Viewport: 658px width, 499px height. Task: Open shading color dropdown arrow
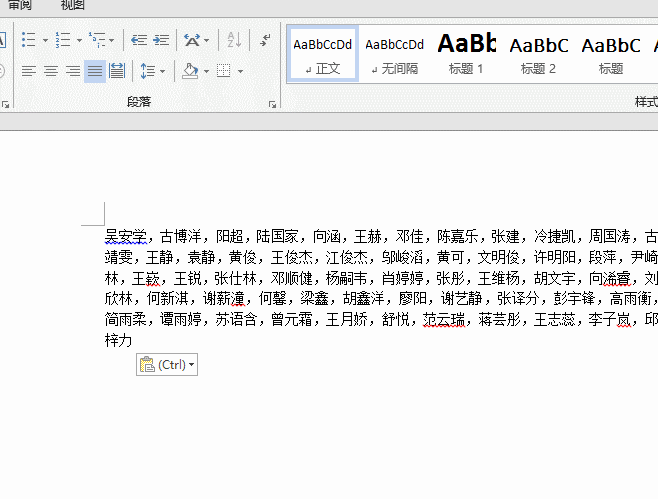(206, 71)
